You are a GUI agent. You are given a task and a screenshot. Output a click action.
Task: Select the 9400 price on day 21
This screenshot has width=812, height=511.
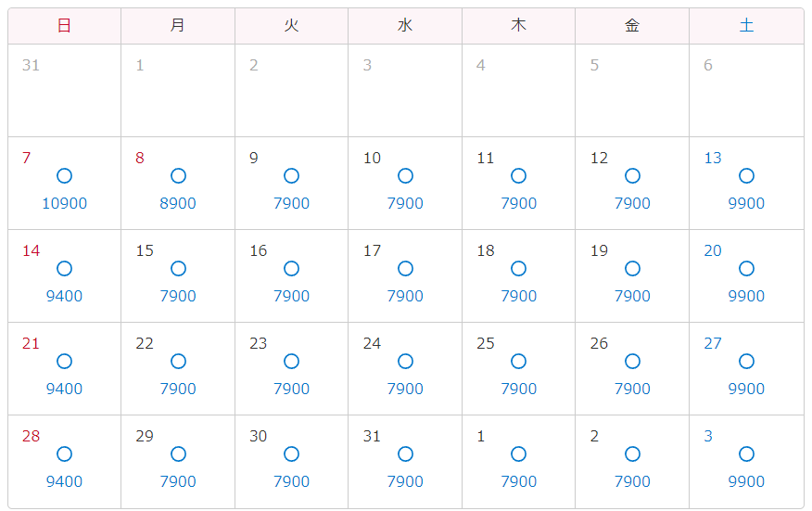[64, 389]
